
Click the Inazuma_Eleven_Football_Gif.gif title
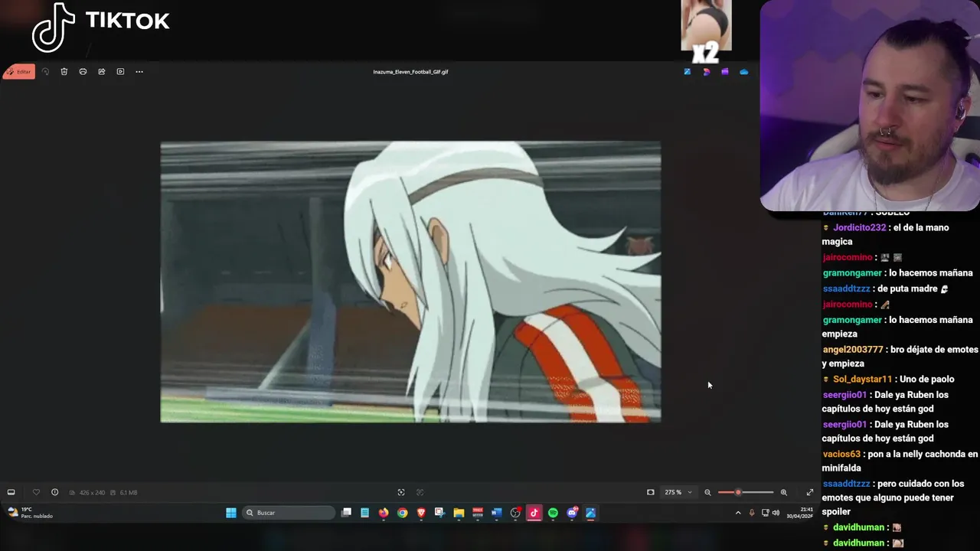(x=410, y=72)
